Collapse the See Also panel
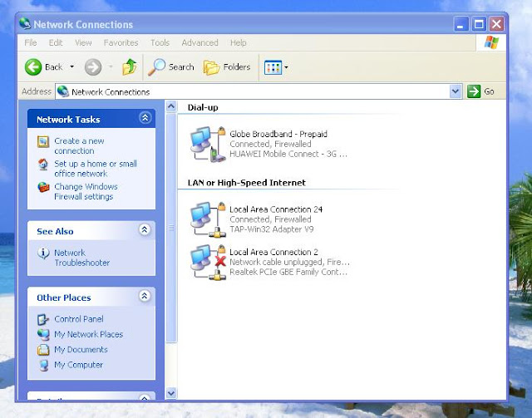This screenshot has height=418, width=532. tap(145, 229)
